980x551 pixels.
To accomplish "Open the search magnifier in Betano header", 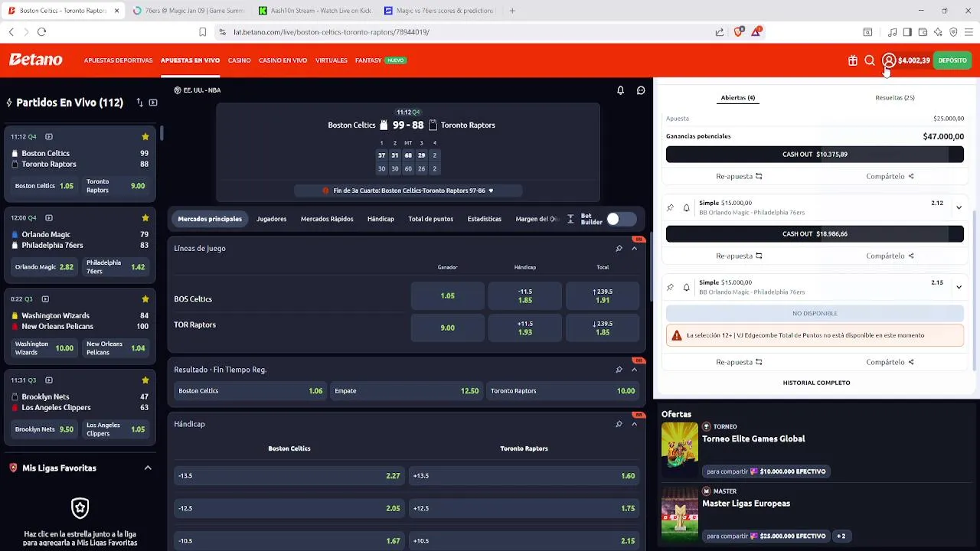I will [870, 60].
